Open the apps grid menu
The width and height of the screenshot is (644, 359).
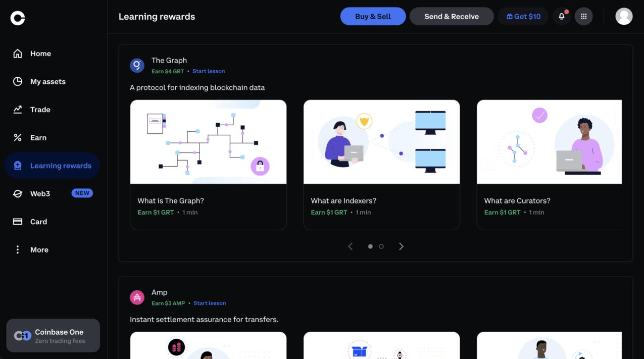[x=583, y=16]
